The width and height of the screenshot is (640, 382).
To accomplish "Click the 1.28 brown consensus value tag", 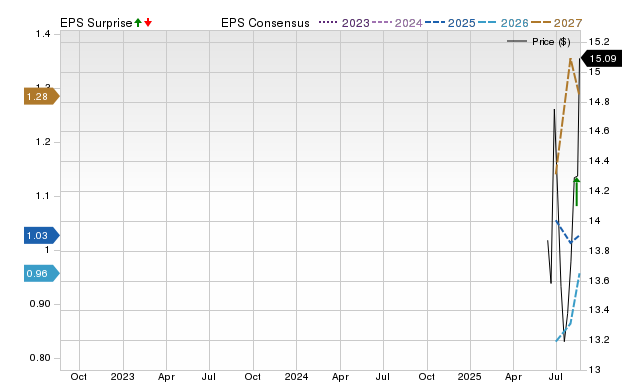I will click(x=42, y=97).
